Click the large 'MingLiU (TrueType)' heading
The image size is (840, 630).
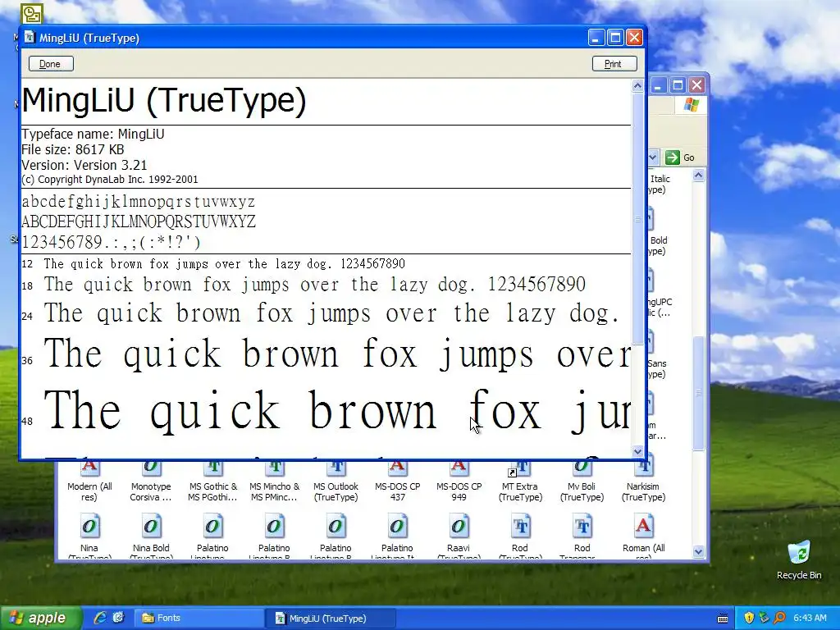point(164,101)
